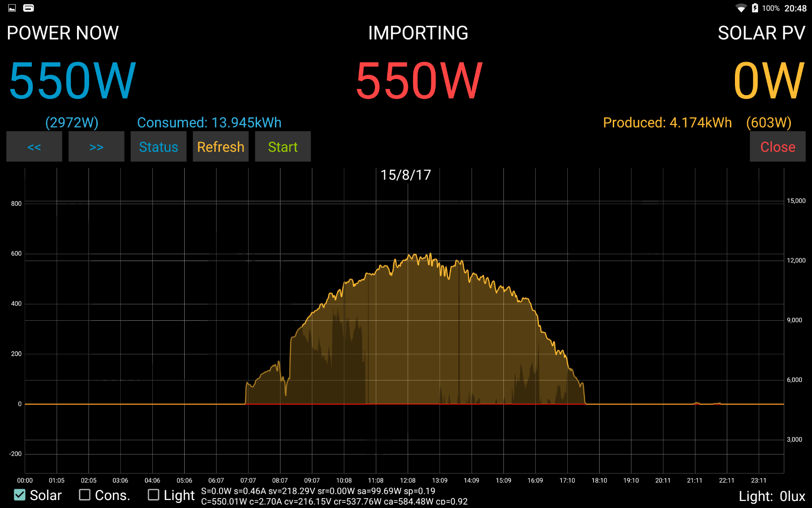Go to the previous day with <<
The image size is (812, 508).
(x=34, y=146)
